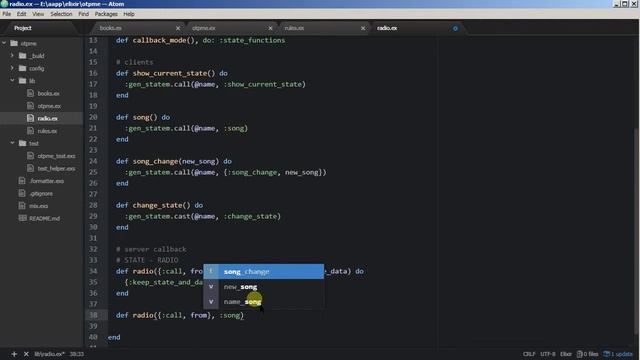Click the X icon in status bar
The height and width of the screenshot is (360, 640).
click(x=26, y=354)
